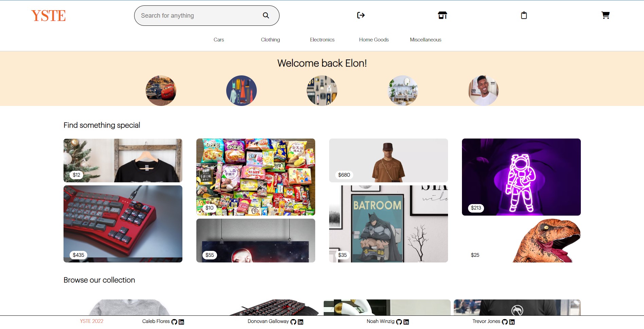The image size is (644, 329).
Task: Open the storefront icon in header
Action: [x=442, y=15]
